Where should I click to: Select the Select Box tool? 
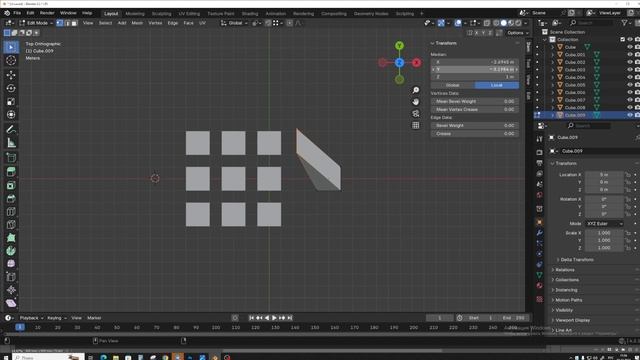coord(11,47)
